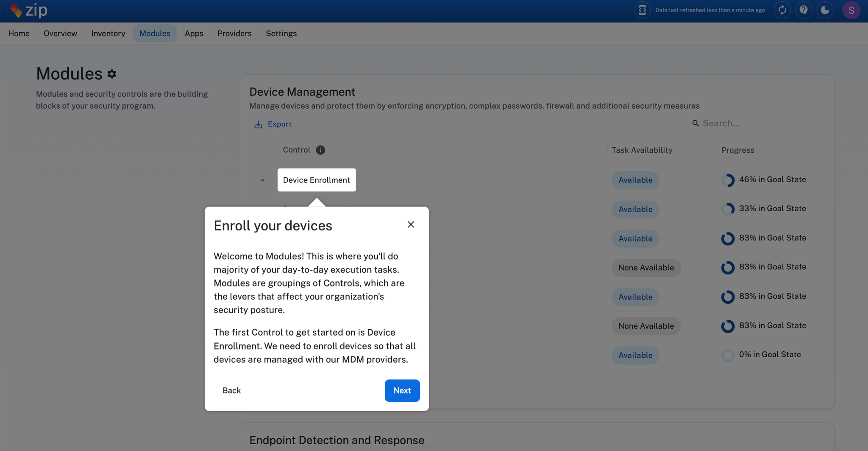The image size is (868, 451).
Task: Open the help question mark icon
Action: 803,10
